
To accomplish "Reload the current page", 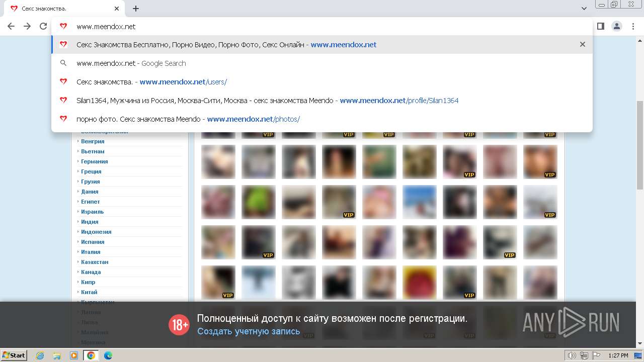I will (x=43, y=26).
